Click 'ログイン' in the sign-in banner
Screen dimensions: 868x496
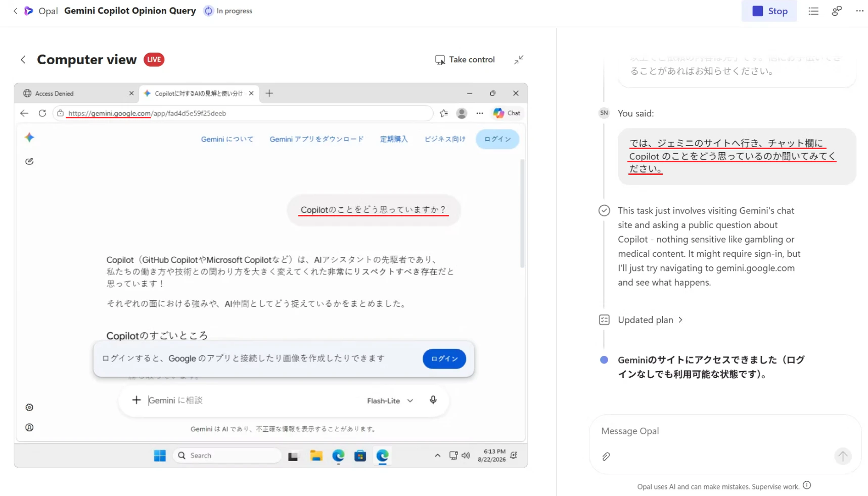tap(444, 359)
